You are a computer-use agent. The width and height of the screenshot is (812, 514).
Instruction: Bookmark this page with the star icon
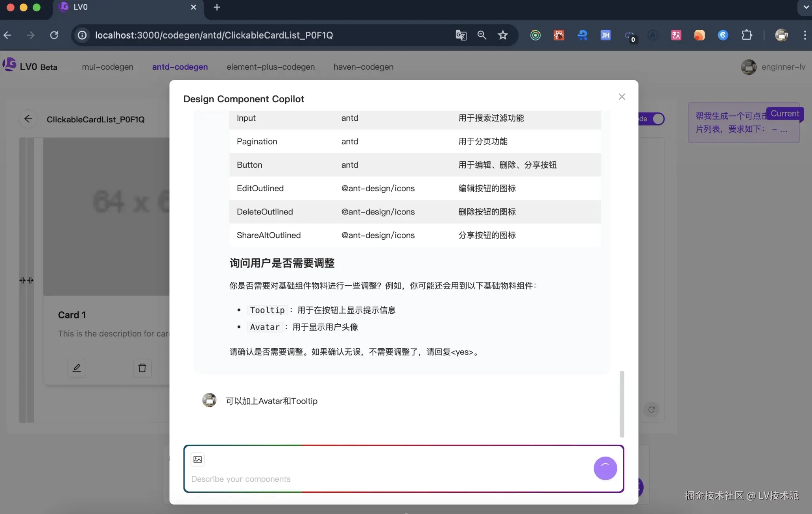pos(503,35)
